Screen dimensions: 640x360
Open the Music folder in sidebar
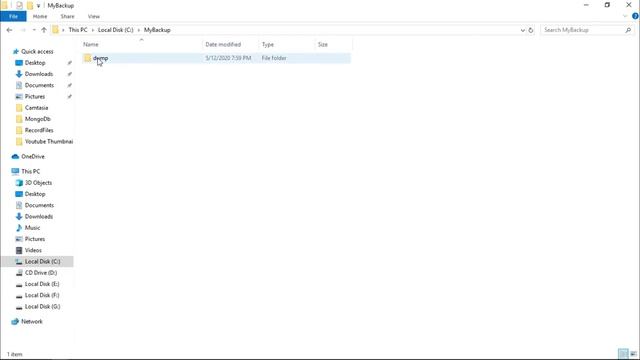coord(32,228)
